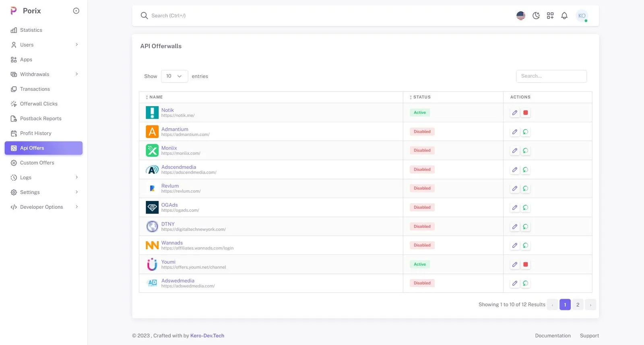Image resolution: width=644 pixels, height=345 pixels.
Task: Click the edit pencil for DTNY
Action: pos(515,227)
